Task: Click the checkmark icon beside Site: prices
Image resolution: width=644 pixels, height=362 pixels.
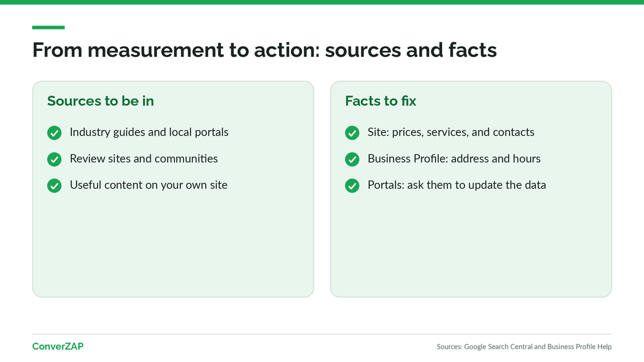Action: 352,133
